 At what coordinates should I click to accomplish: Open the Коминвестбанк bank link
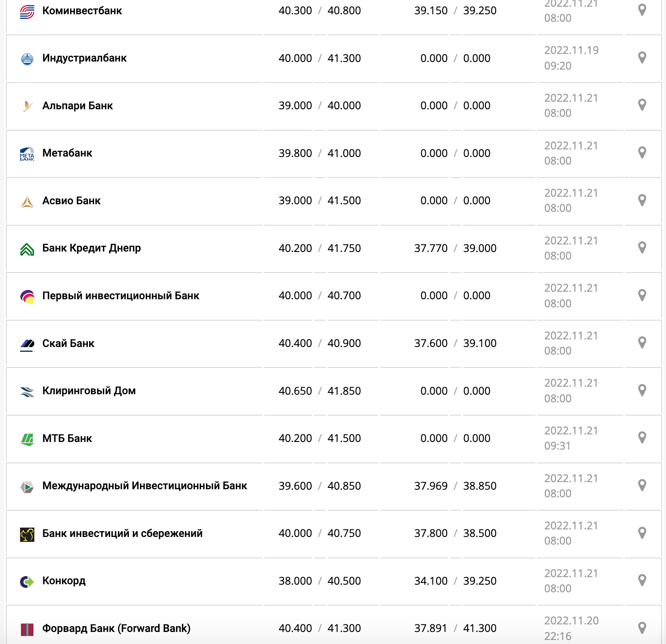(x=82, y=11)
